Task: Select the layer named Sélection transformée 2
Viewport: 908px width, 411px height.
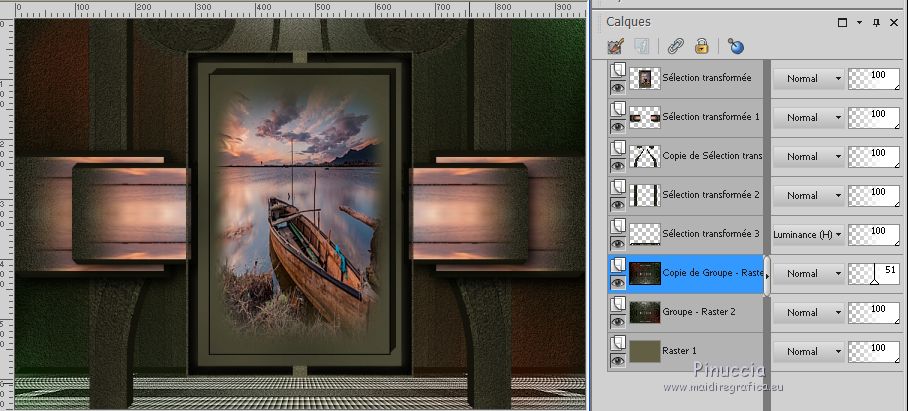Action: 711,195
